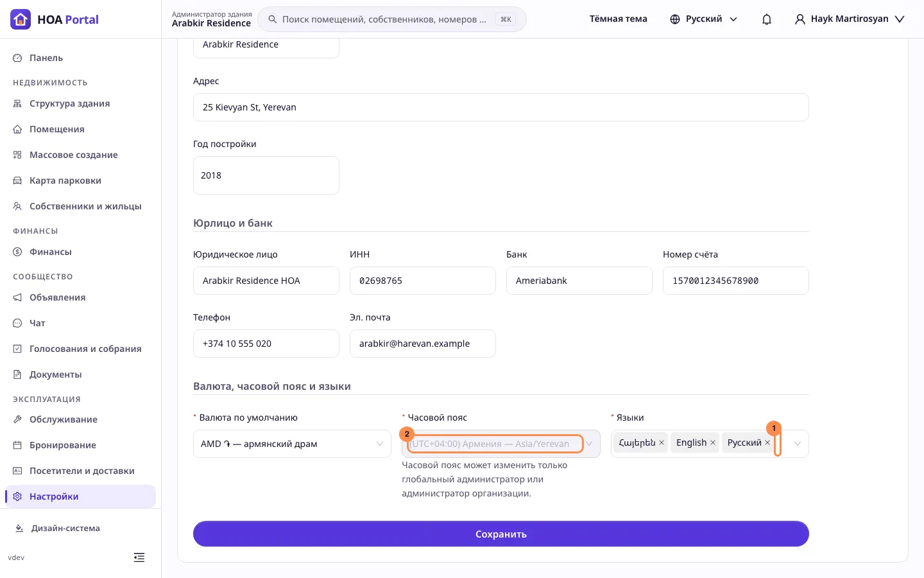This screenshot has height=578, width=924.
Task: Click the disabled Часовой пояс selector
Action: coord(501,444)
